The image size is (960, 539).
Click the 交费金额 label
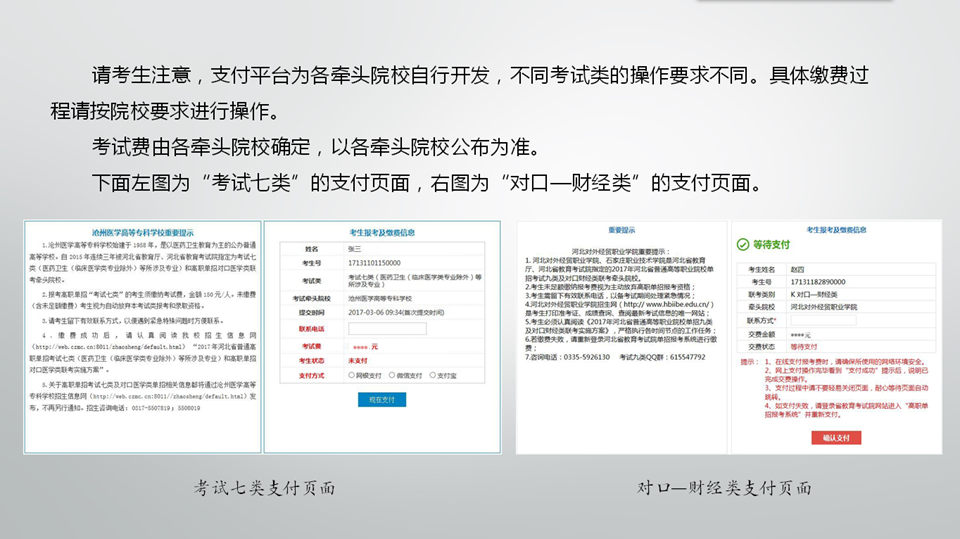(761, 334)
